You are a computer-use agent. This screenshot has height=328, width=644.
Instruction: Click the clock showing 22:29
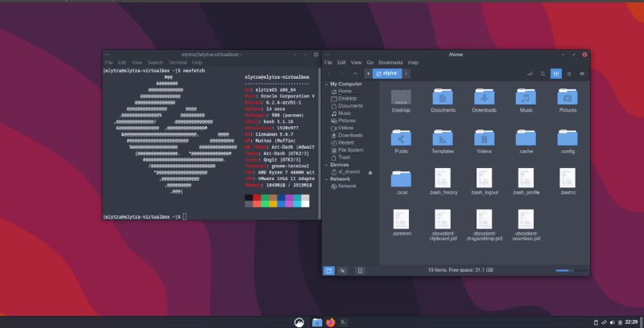pos(631,322)
